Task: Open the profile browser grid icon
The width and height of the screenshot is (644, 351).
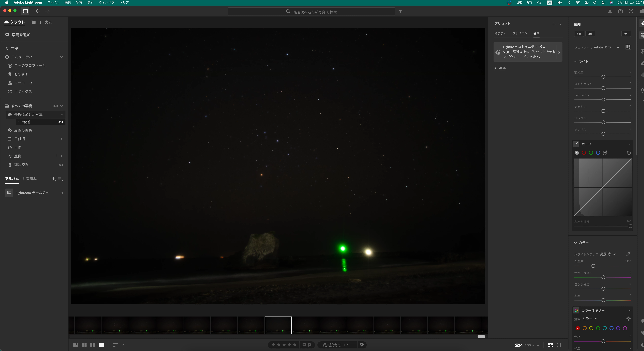Action: click(628, 47)
